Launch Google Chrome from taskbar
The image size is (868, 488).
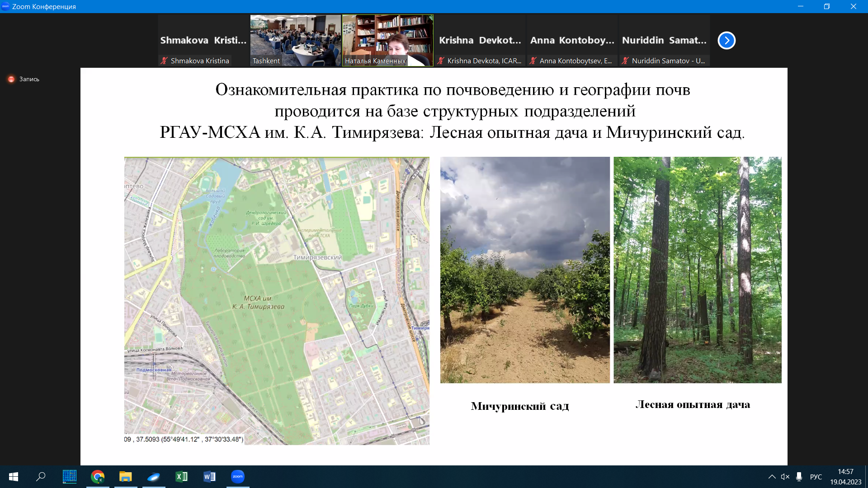(x=98, y=476)
